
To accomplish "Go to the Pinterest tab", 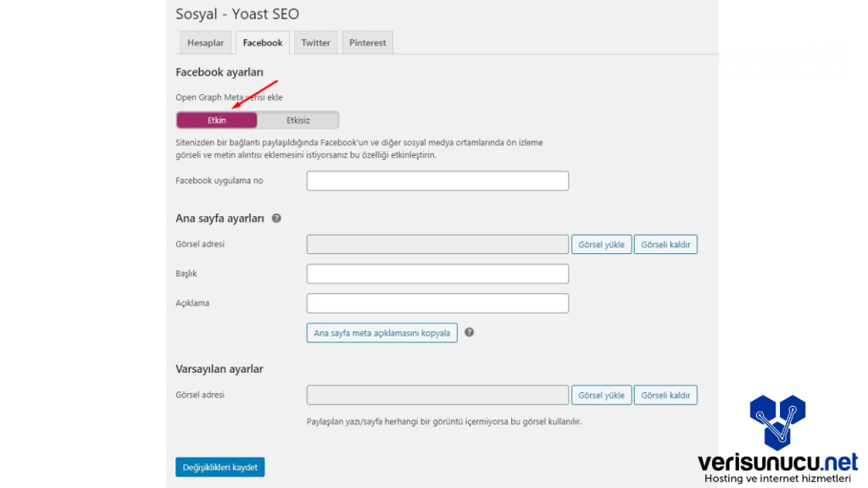I will point(367,42).
